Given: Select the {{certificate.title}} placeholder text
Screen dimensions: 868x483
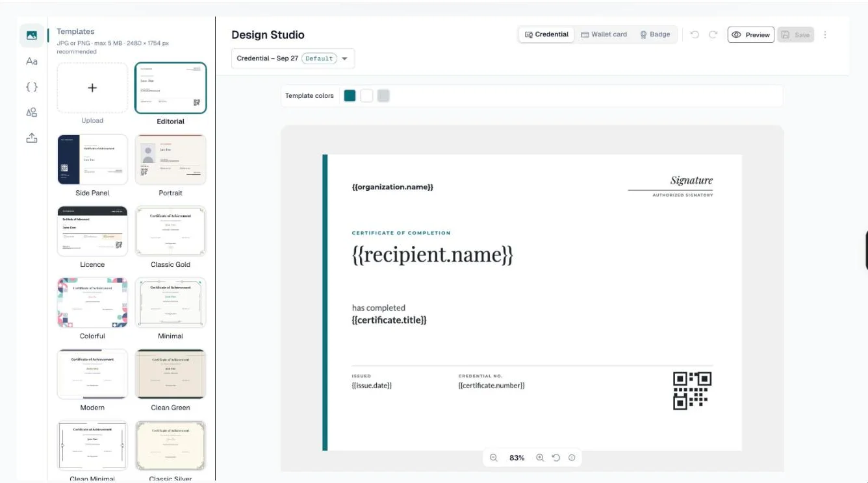Looking at the screenshot, I should [389, 320].
